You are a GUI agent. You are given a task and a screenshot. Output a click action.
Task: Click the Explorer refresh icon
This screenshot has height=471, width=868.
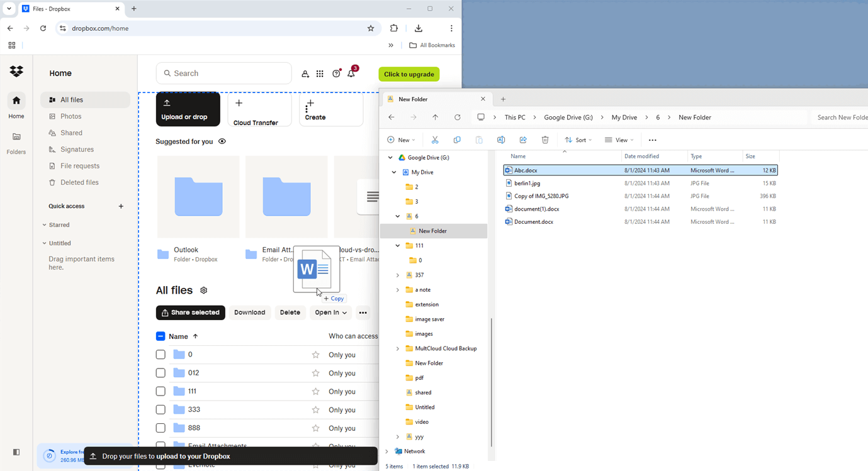[458, 118]
